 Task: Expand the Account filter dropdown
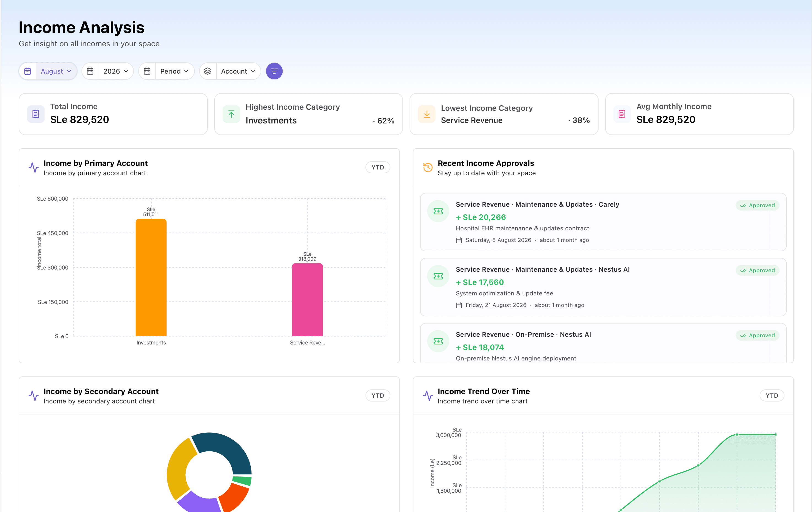click(x=238, y=71)
